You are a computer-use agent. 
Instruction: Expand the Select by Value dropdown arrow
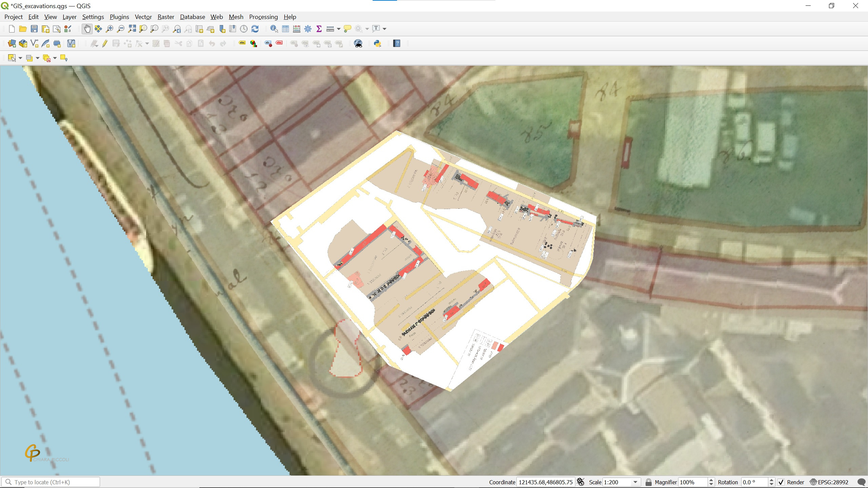[38, 58]
